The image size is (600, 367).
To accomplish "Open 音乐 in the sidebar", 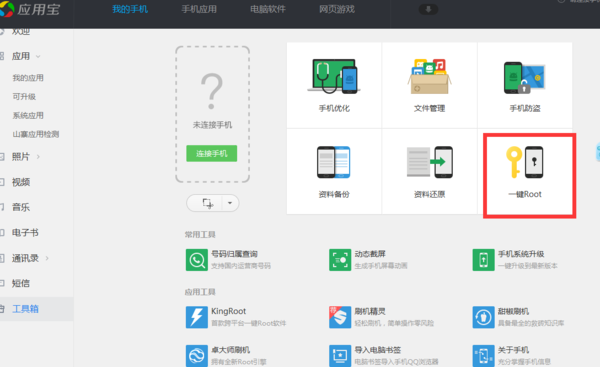I will [x=21, y=207].
